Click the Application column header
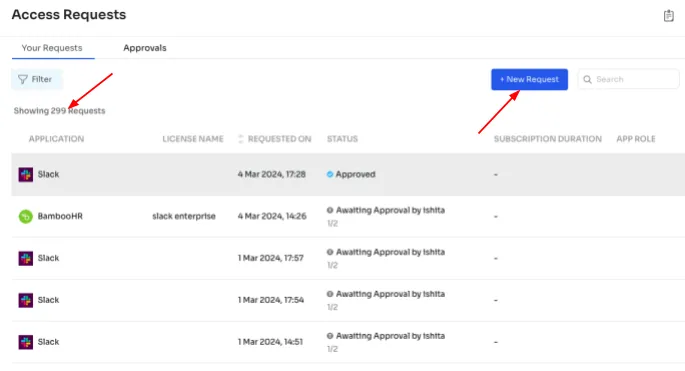The height and width of the screenshot is (371, 685). click(x=56, y=139)
